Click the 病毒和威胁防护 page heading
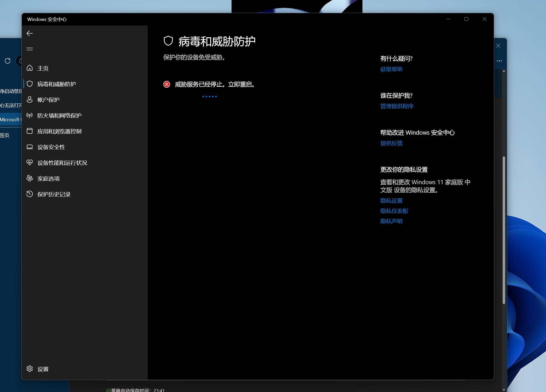 click(217, 41)
